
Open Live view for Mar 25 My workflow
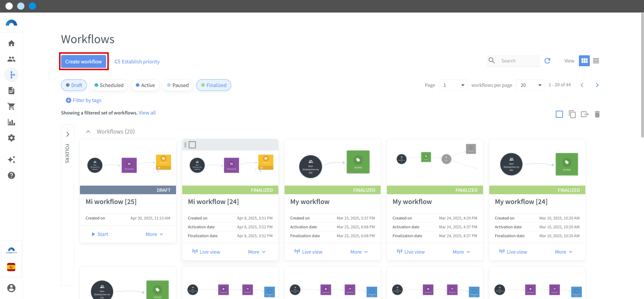click(308, 252)
